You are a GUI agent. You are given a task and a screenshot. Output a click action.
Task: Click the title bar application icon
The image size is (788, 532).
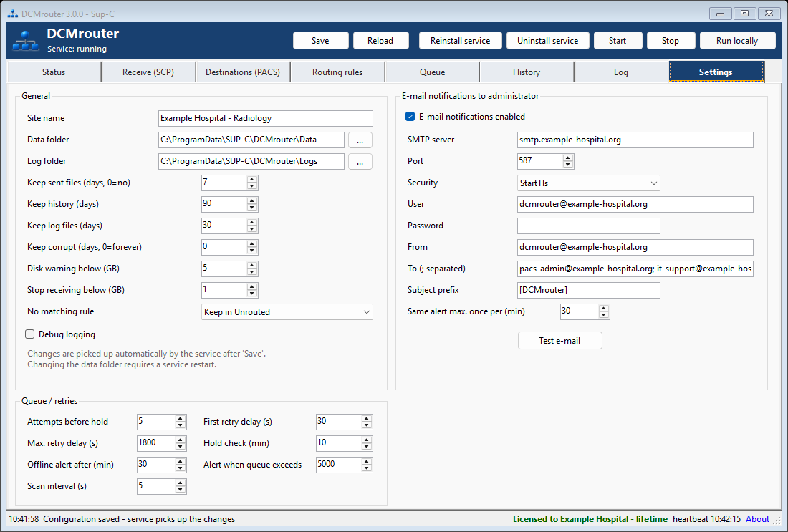tap(13, 14)
